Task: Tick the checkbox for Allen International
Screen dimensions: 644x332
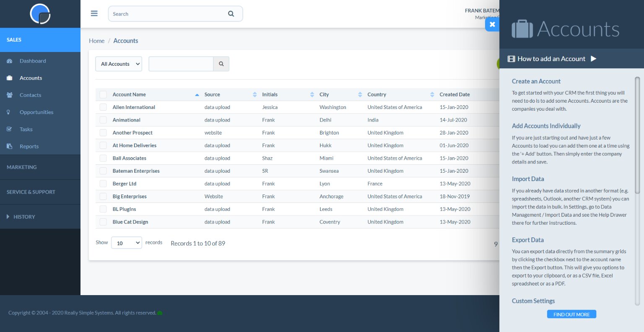Action: click(x=103, y=107)
